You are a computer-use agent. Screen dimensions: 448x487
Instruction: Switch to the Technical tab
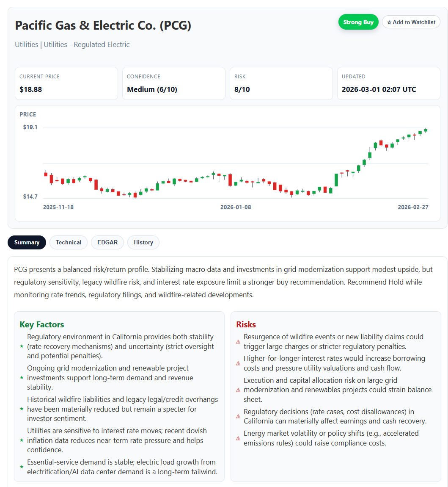68,242
